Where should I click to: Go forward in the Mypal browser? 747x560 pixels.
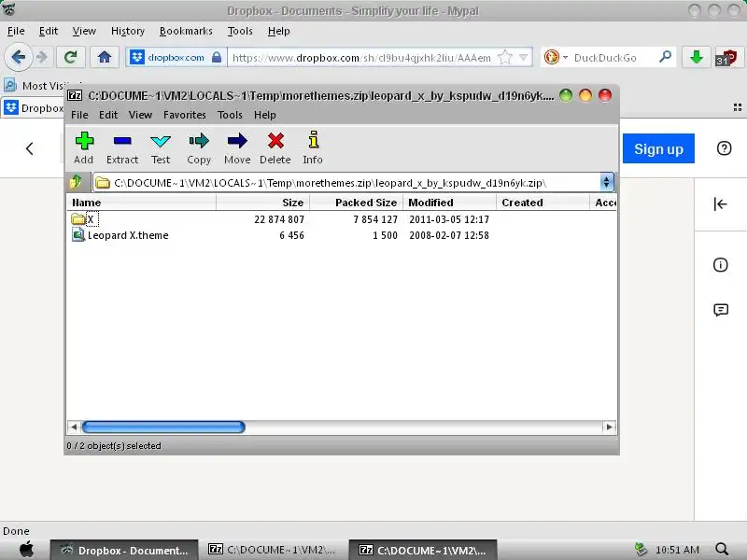[42, 58]
